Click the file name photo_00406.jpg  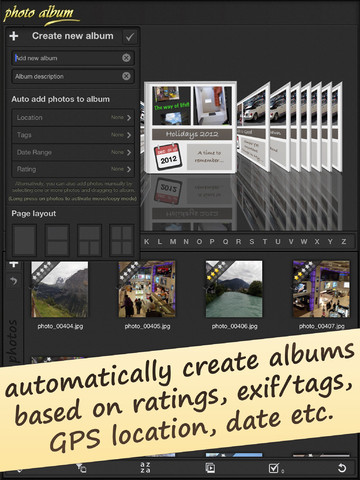(235, 326)
